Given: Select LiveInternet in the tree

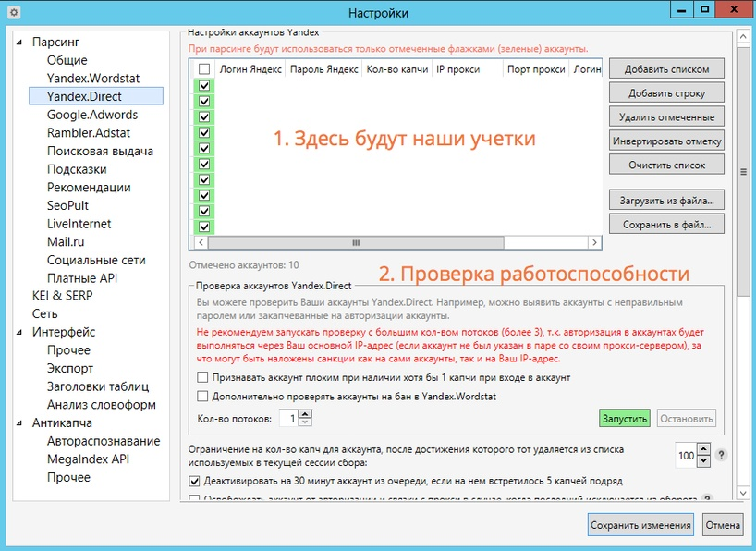Looking at the screenshot, I should [79, 224].
